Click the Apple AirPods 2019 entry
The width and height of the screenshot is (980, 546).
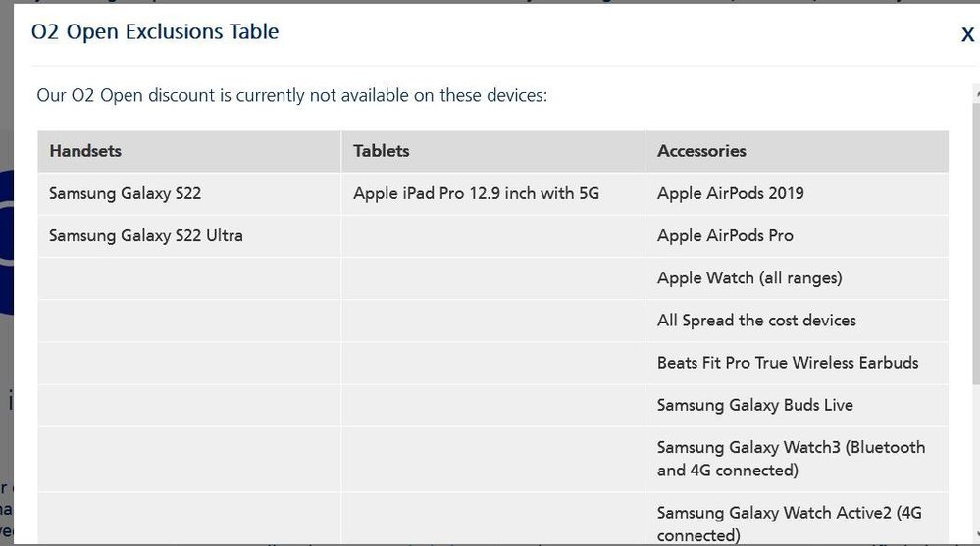pos(730,193)
